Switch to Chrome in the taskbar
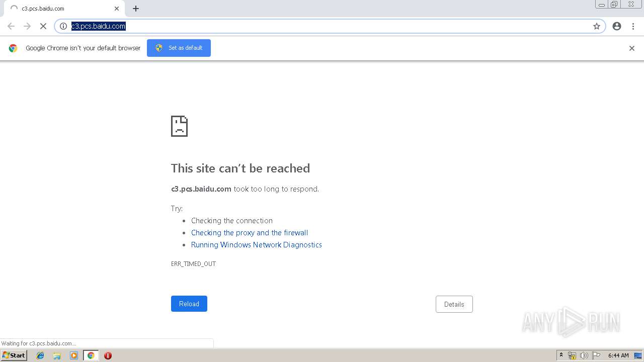This screenshot has height=362, width=644. tap(91, 355)
